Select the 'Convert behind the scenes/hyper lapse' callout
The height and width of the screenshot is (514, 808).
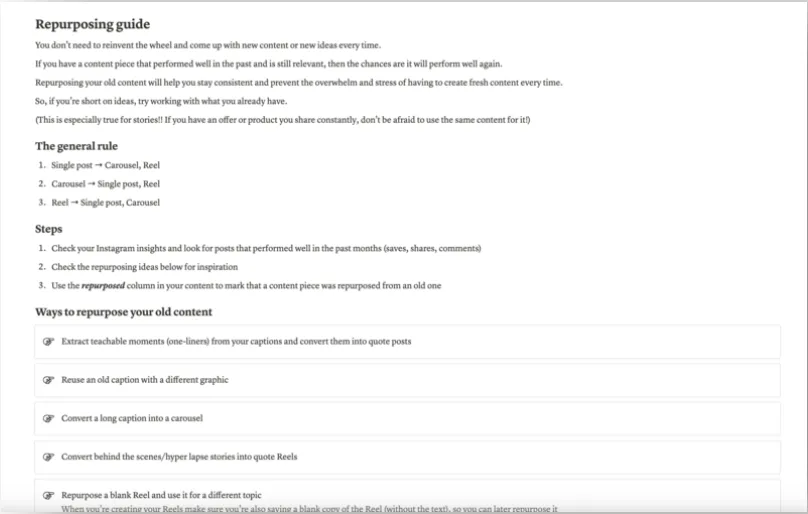pyautogui.click(x=407, y=457)
